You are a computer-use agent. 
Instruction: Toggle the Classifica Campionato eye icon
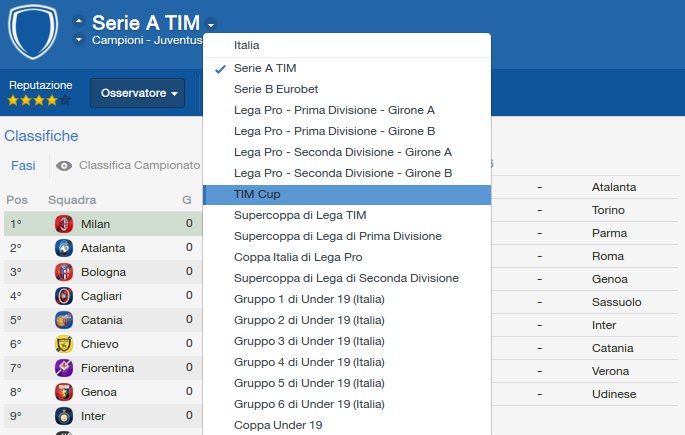click(64, 166)
